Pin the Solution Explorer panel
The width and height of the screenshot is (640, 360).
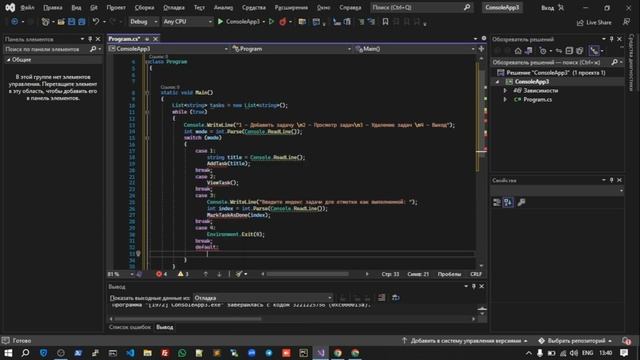[x=611, y=39]
